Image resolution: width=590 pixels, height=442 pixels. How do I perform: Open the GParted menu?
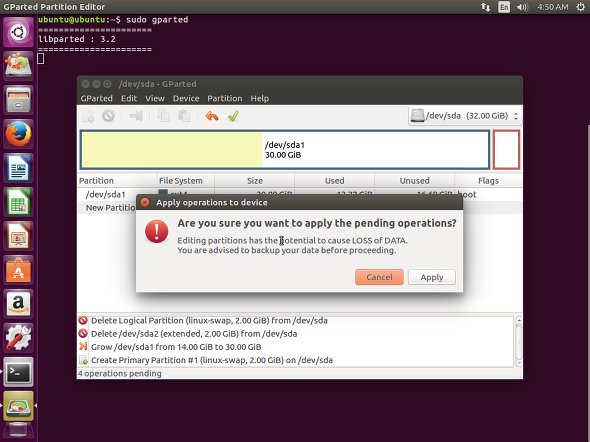(x=96, y=99)
